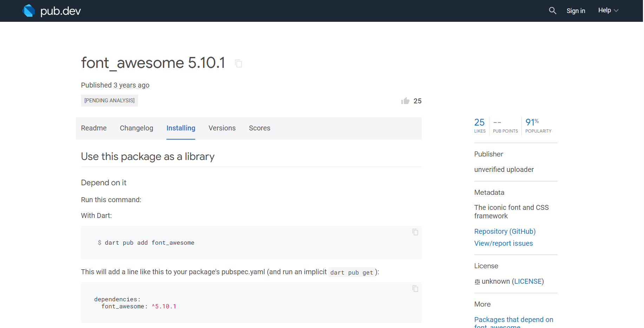This screenshot has height=328, width=644.
Task: Click the like count 25 next to thumb
Action: (418, 101)
